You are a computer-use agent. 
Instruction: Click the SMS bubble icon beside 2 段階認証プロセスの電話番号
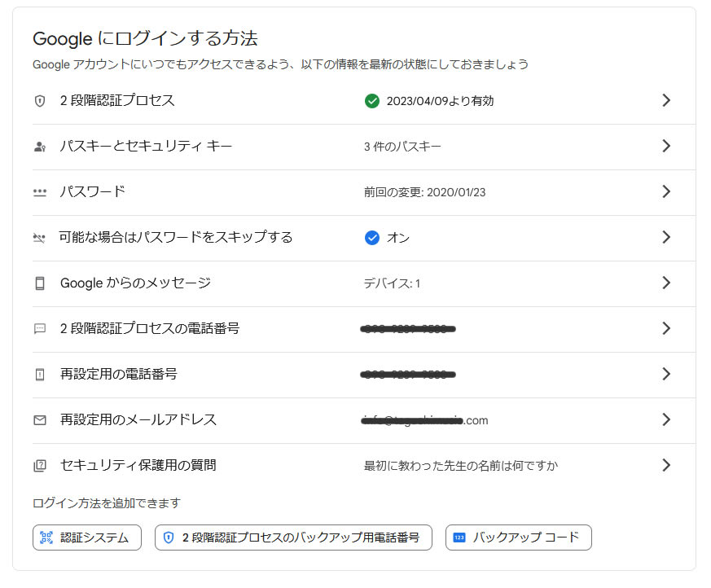(40, 329)
